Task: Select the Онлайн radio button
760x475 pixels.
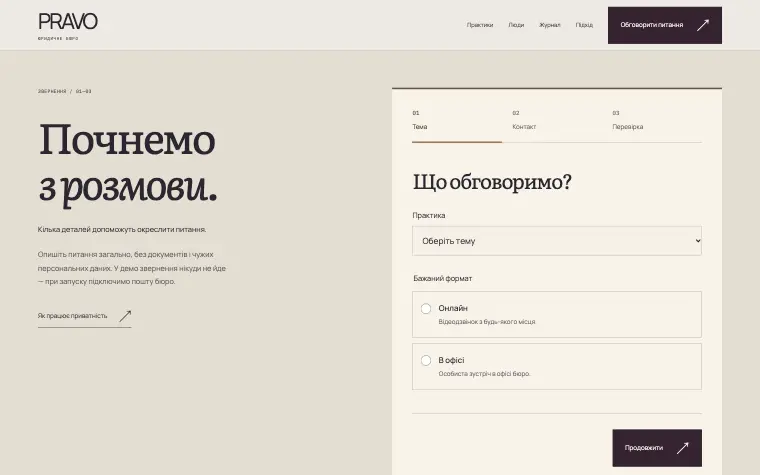Action: tap(426, 309)
